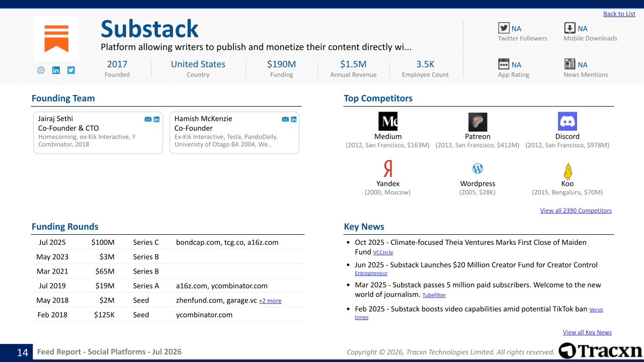Open Substack's Twitter icon under the logo
Image resolution: width=644 pixels, height=362 pixels.
click(x=71, y=70)
